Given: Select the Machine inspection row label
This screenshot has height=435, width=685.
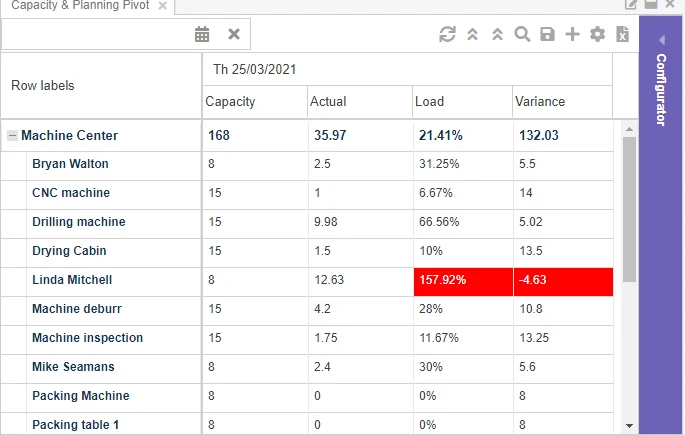Looking at the screenshot, I should [87, 338].
